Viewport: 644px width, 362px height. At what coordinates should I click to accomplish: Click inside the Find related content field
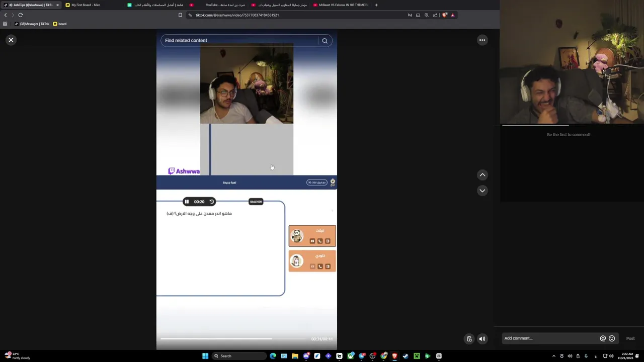point(239,40)
